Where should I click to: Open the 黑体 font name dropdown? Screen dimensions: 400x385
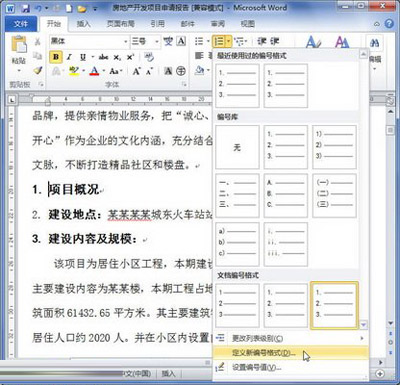[126, 42]
